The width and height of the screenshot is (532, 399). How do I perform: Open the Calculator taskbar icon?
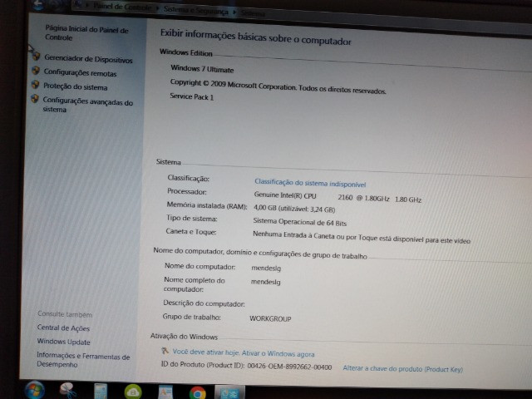tap(101, 392)
